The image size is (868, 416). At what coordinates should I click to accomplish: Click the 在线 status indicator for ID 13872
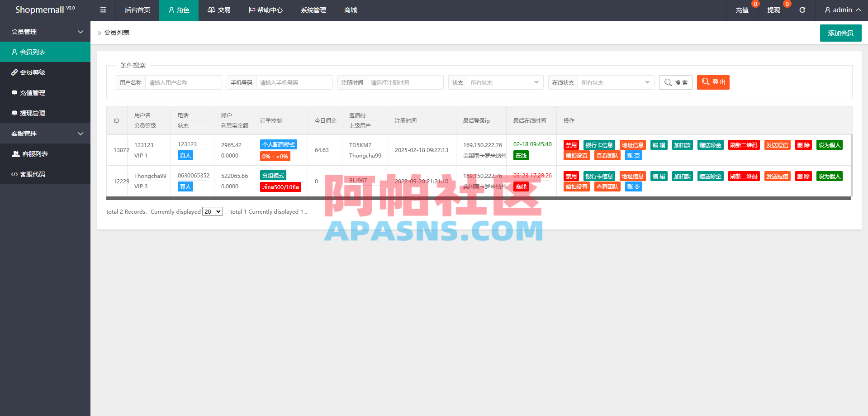click(x=521, y=155)
